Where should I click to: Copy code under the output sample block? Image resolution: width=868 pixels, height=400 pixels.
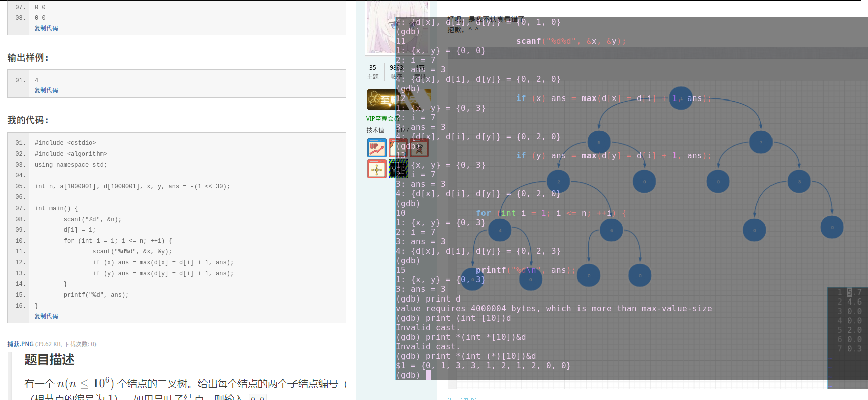46,90
